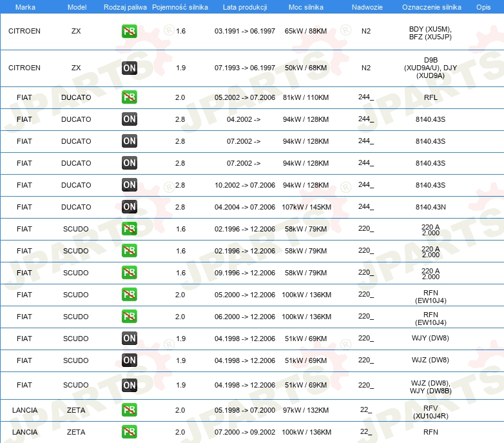Select the PB icon in the Scudo 05.2000 row

pyautogui.click(x=130, y=295)
